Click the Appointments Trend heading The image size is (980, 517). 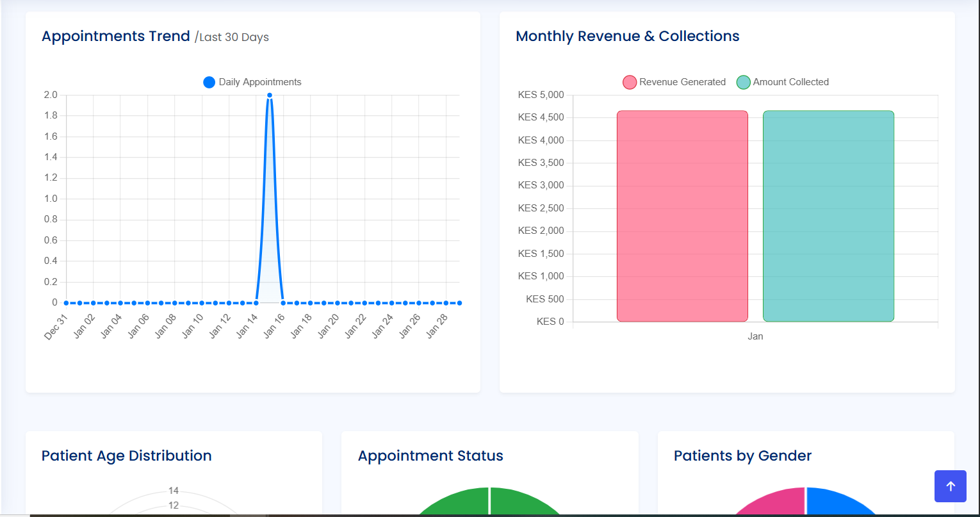coord(116,36)
